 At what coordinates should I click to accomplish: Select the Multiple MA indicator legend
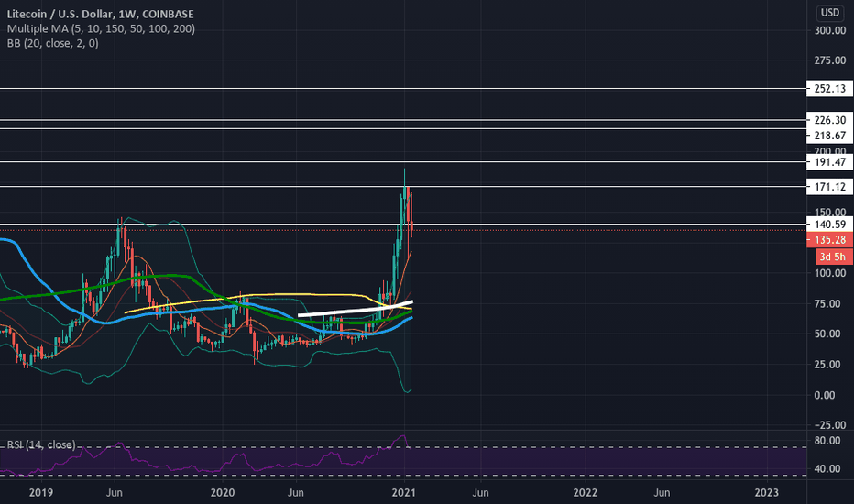(x=101, y=28)
